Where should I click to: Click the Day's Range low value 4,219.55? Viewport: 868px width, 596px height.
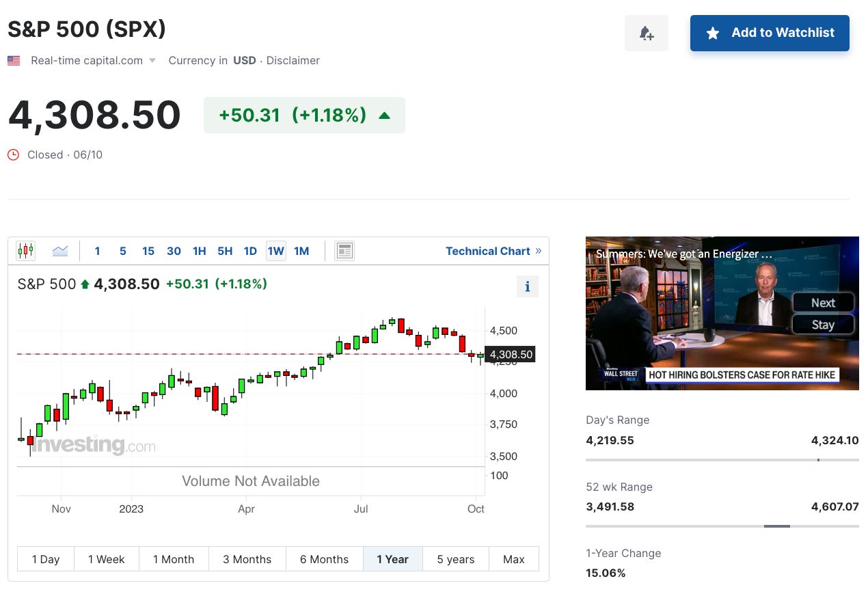[x=610, y=440]
